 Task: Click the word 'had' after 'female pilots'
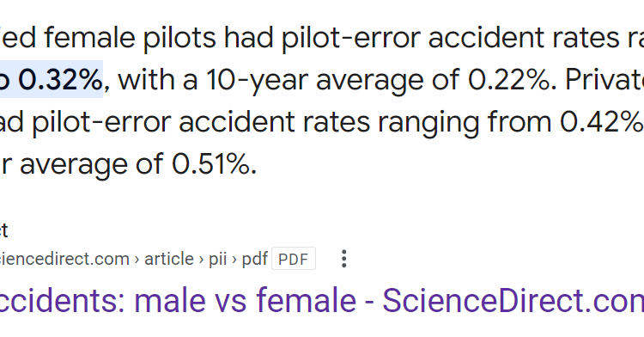(x=248, y=38)
